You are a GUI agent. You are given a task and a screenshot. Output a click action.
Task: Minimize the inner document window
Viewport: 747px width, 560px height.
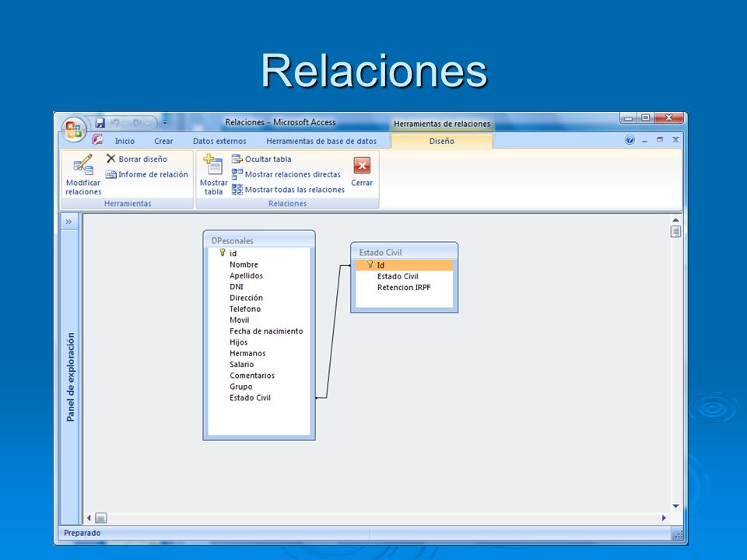click(645, 141)
